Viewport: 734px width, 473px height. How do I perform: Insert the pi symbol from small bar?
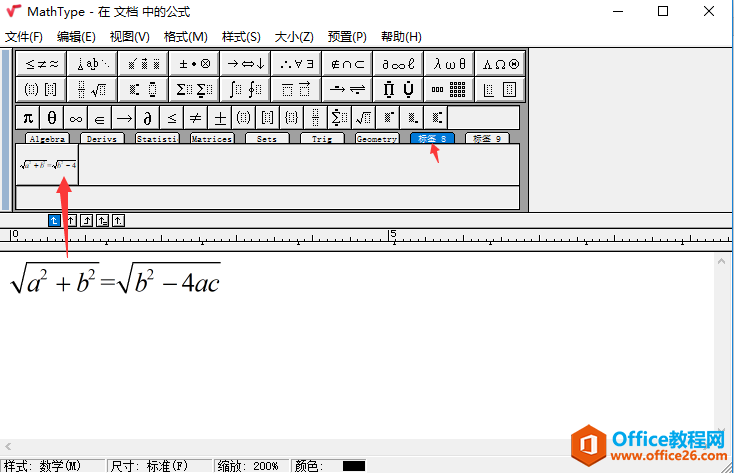(28, 118)
